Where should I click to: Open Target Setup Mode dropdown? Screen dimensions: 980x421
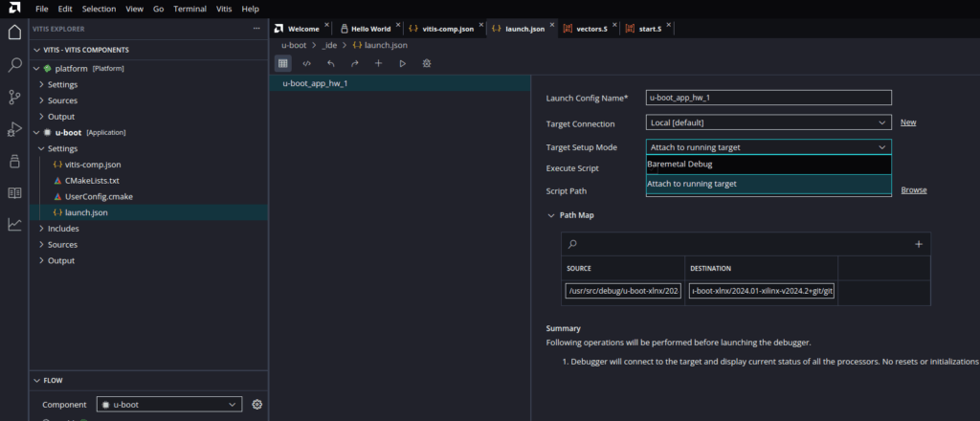(x=768, y=147)
